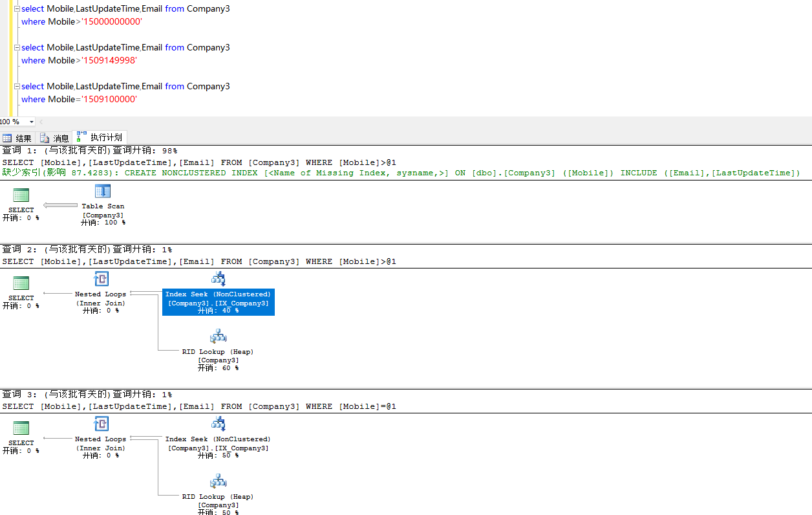
Task: Click Index Seek icon with 50% cost
Action: click(218, 424)
